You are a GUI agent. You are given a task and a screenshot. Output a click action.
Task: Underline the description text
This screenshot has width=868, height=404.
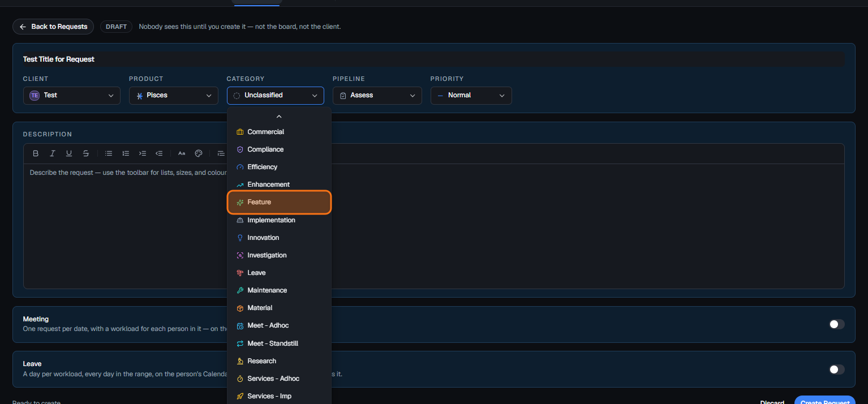pos(69,153)
